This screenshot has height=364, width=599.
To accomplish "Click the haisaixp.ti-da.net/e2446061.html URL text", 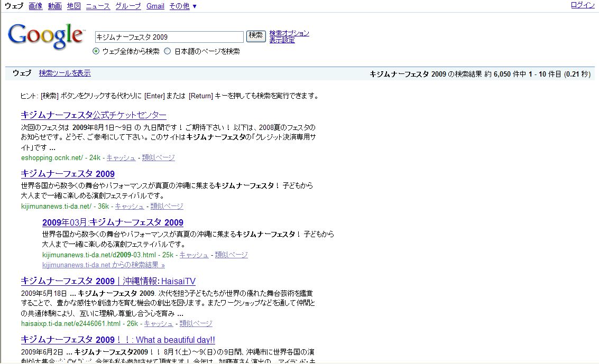I will pos(71,323).
